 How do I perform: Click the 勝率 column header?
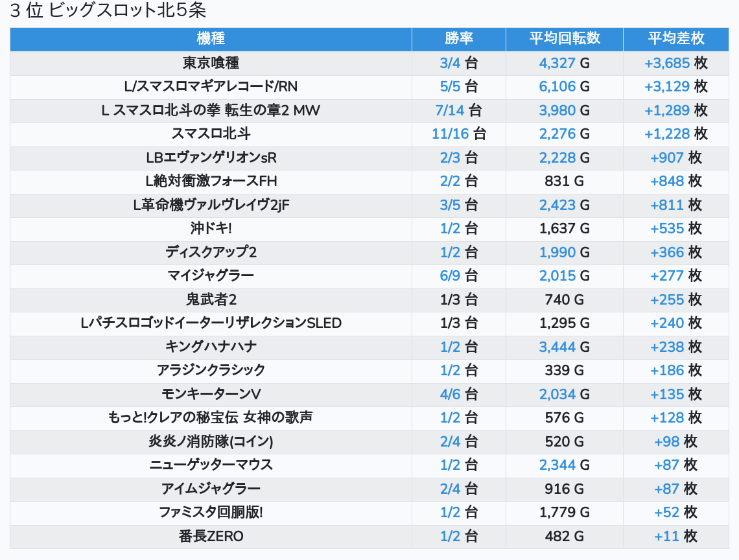(459, 39)
